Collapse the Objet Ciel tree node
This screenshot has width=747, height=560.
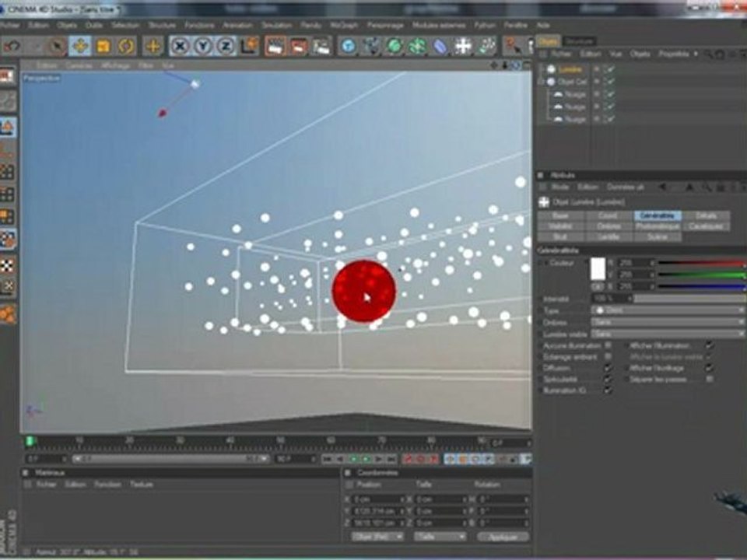click(542, 82)
